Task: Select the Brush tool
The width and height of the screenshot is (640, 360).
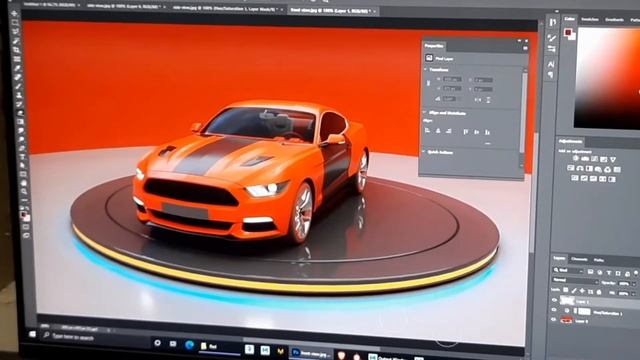Action: (x=18, y=86)
